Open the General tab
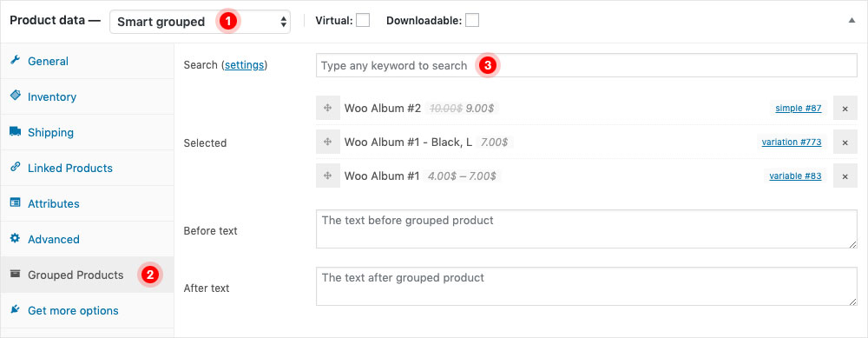Viewport: 868px width, 338px height. 87,61
